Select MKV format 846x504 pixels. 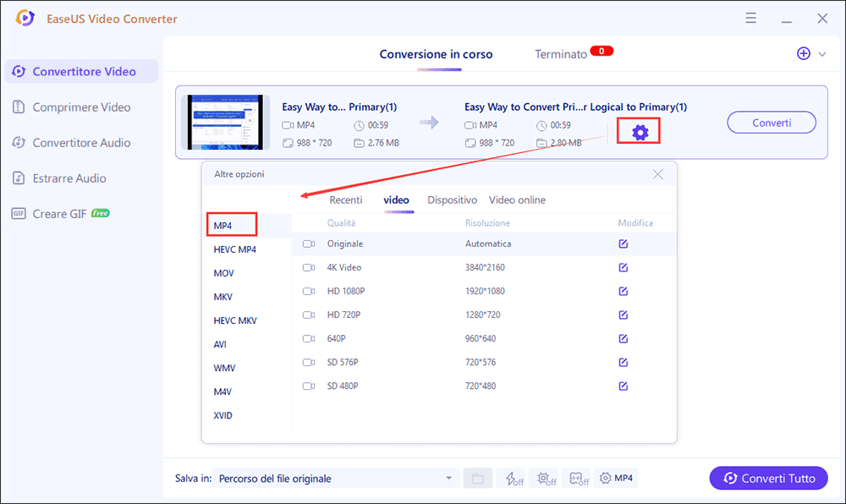pyautogui.click(x=222, y=297)
